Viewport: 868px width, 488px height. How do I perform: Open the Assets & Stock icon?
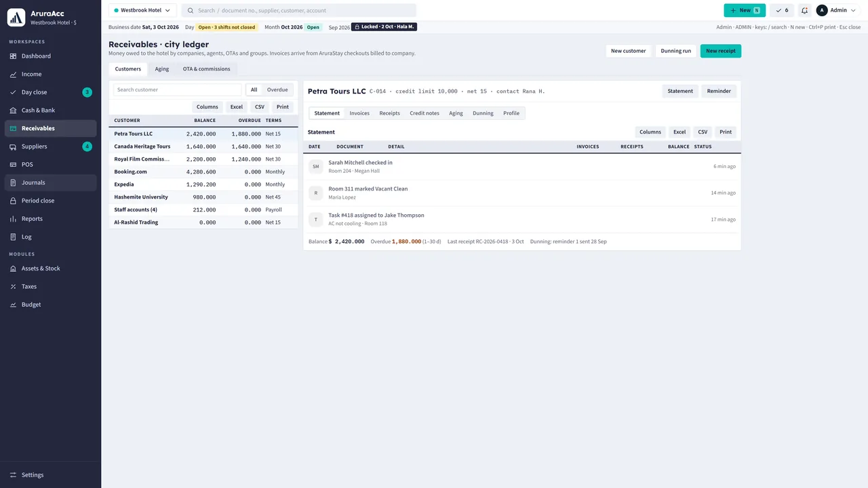pos(14,268)
